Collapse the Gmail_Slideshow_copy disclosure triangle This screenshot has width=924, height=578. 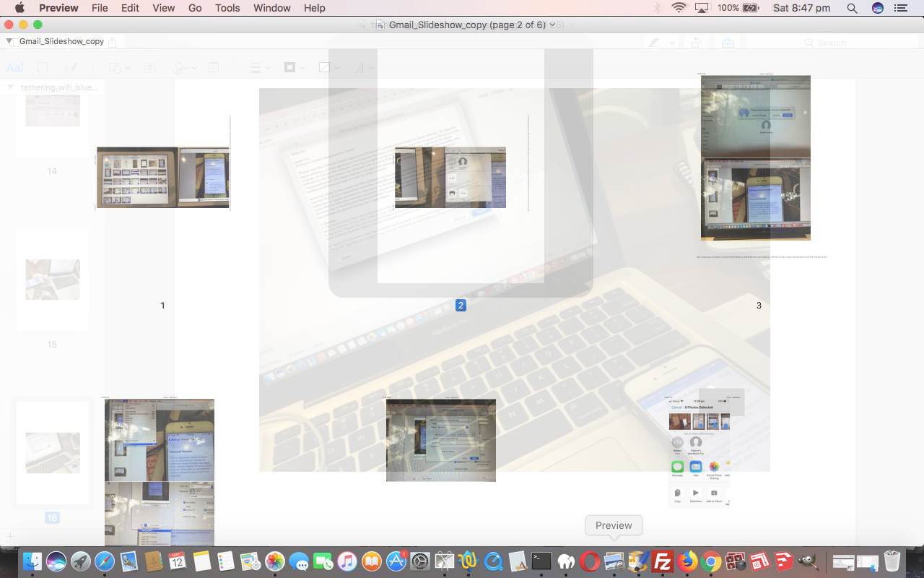point(9,41)
